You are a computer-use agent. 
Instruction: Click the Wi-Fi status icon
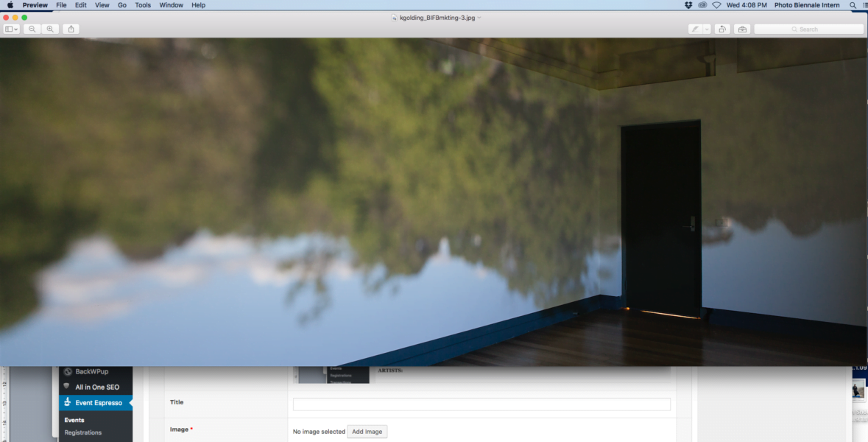(x=716, y=5)
